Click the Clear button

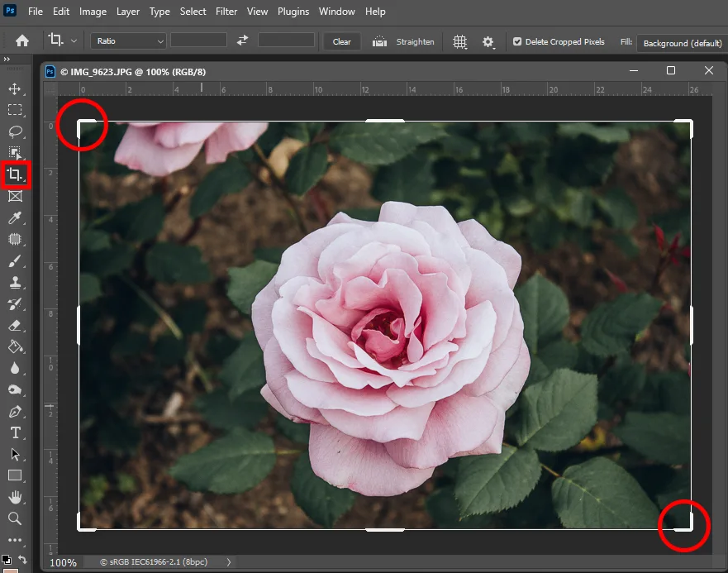342,41
